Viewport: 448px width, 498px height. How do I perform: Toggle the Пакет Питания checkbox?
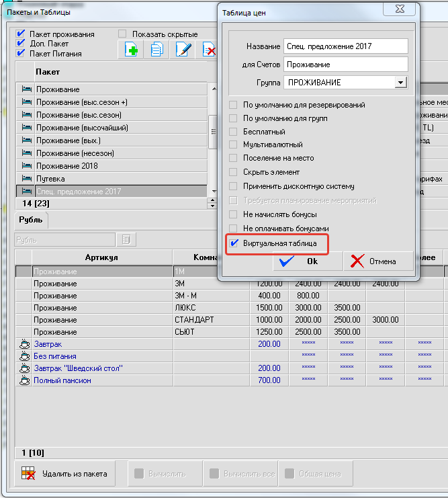point(21,53)
